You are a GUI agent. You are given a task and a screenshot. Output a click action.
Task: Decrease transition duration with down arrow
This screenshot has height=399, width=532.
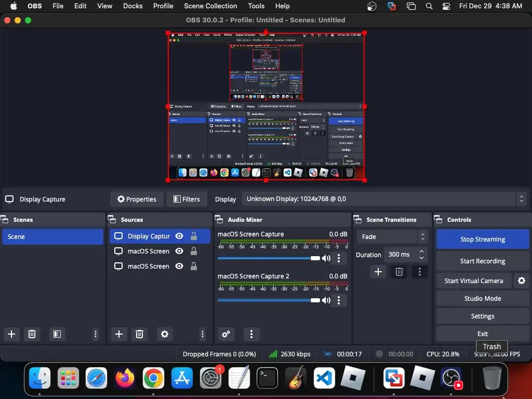pyautogui.click(x=422, y=258)
